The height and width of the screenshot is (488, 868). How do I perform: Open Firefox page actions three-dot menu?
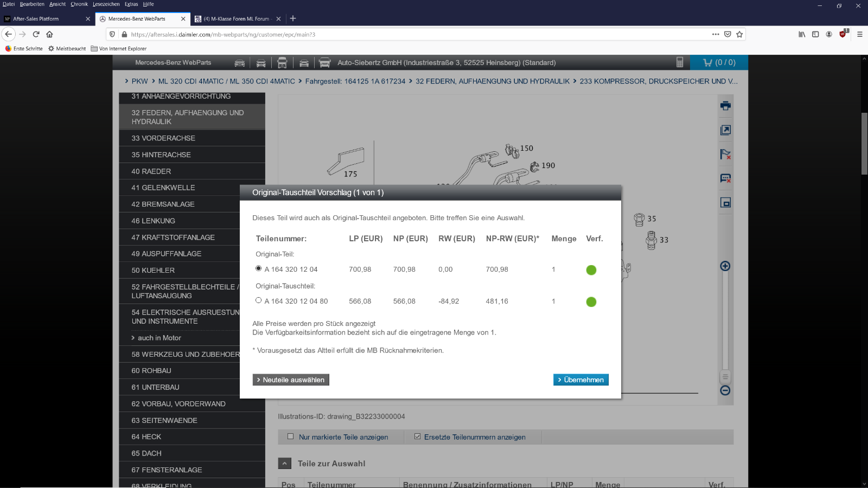pos(716,34)
